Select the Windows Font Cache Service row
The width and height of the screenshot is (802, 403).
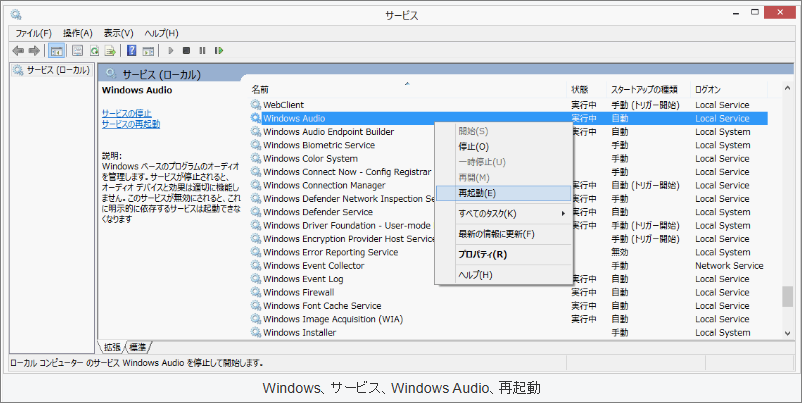[x=509, y=306]
